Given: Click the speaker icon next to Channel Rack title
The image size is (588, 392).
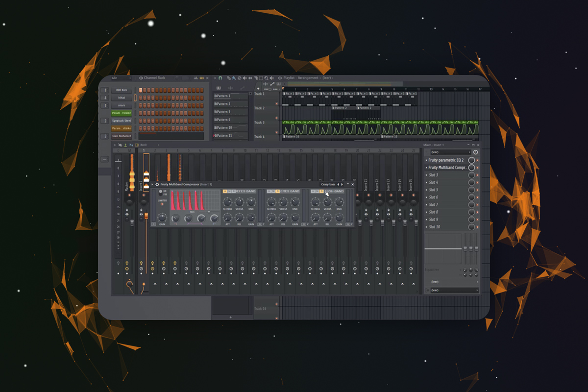Looking at the screenshot, I should tap(141, 78).
